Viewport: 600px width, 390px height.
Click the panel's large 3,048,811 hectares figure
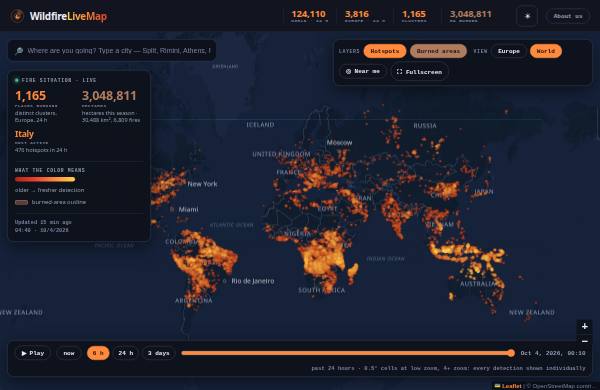pos(109,96)
